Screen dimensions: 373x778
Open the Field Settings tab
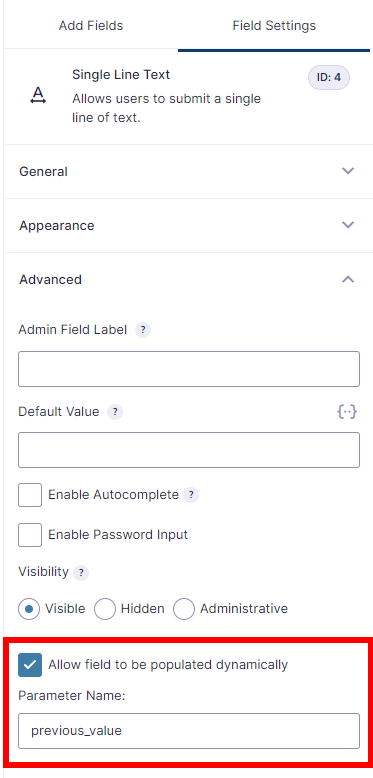coord(274,25)
